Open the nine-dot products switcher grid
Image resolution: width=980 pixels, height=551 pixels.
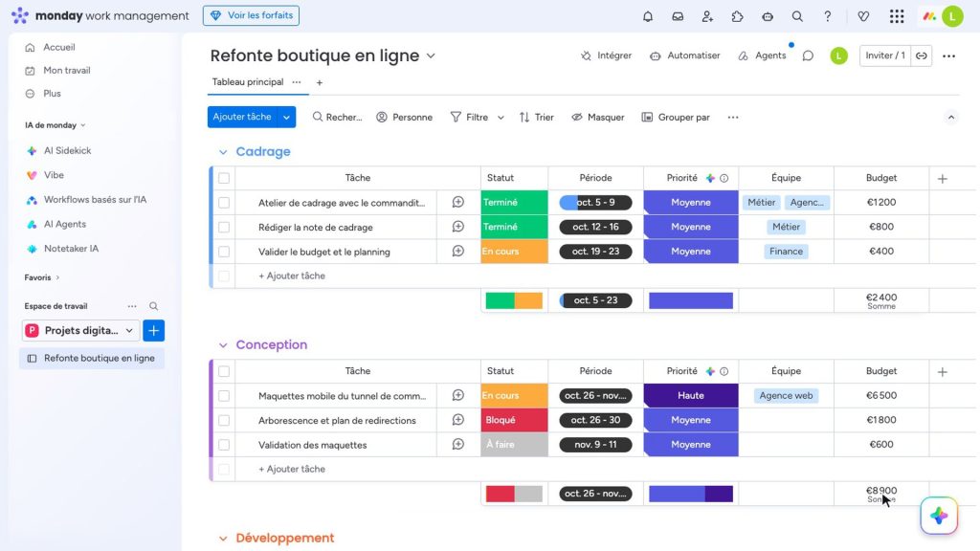(x=897, y=16)
